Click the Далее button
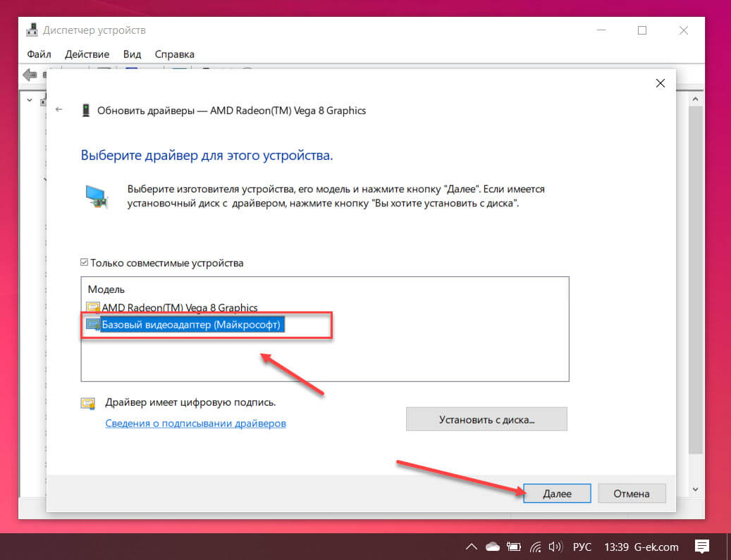 pyautogui.click(x=556, y=493)
